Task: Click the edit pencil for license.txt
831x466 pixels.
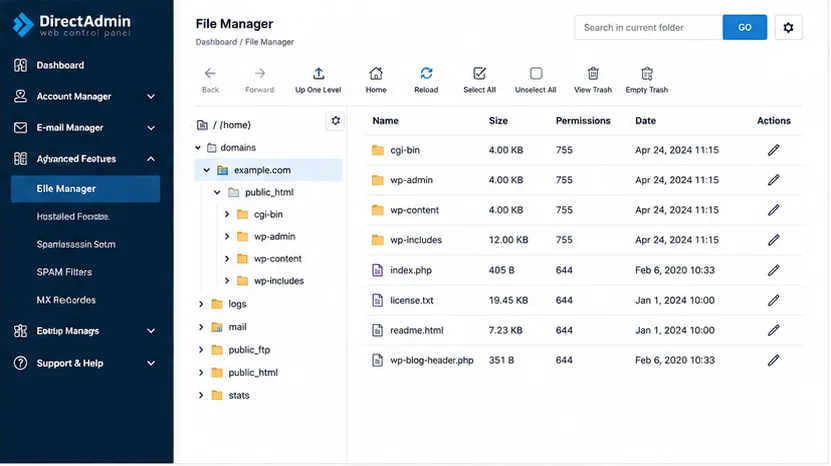Action: pyautogui.click(x=774, y=301)
